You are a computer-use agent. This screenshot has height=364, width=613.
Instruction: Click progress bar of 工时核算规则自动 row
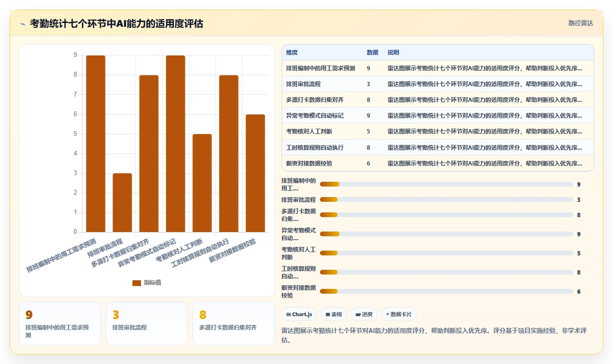point(446,272)
